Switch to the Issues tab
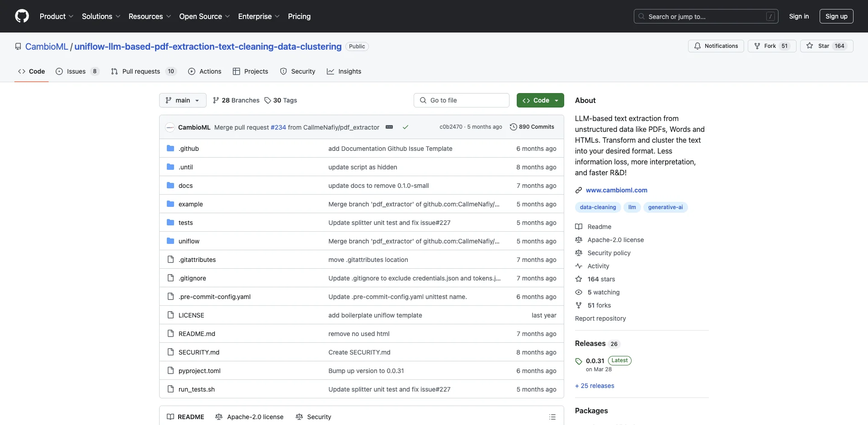The width and height of the screenshot is (868, 425). (x=77, y=71)
